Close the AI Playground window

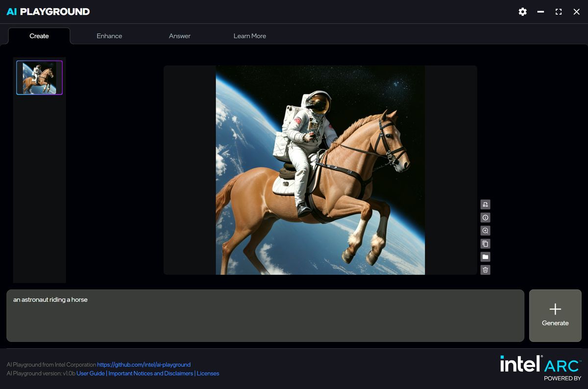point(576,12)
